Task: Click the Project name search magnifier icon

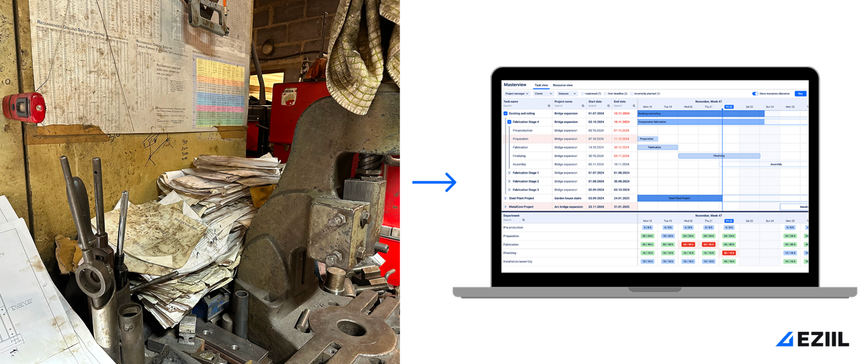Action: (x=583, y=106)
